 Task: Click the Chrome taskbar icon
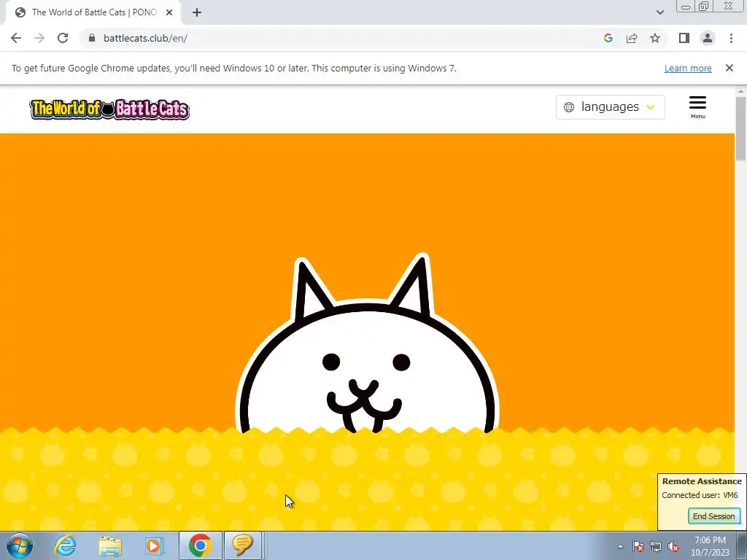(200, 545)
